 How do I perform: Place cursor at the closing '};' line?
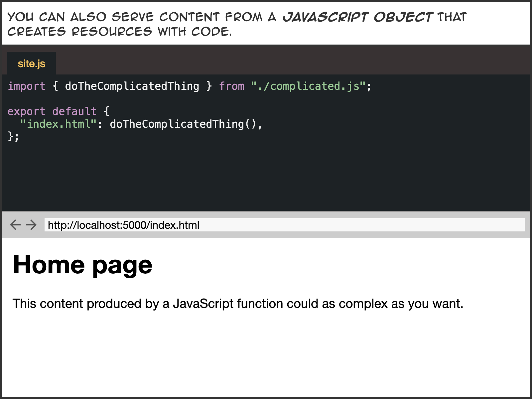[14, 137]
